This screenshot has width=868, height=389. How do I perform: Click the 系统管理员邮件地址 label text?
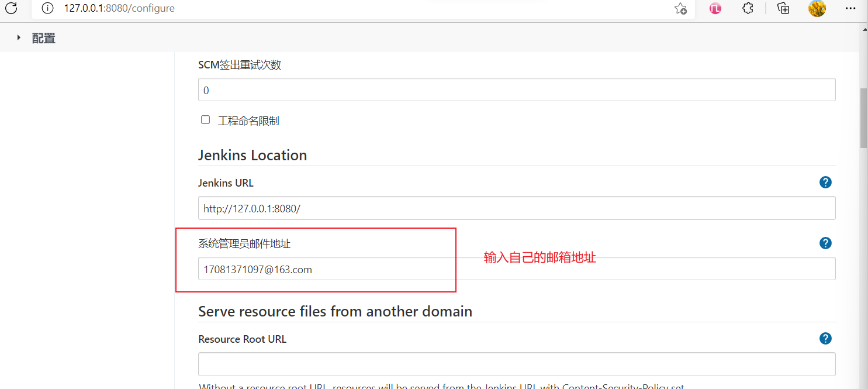(x=244, y=244)
